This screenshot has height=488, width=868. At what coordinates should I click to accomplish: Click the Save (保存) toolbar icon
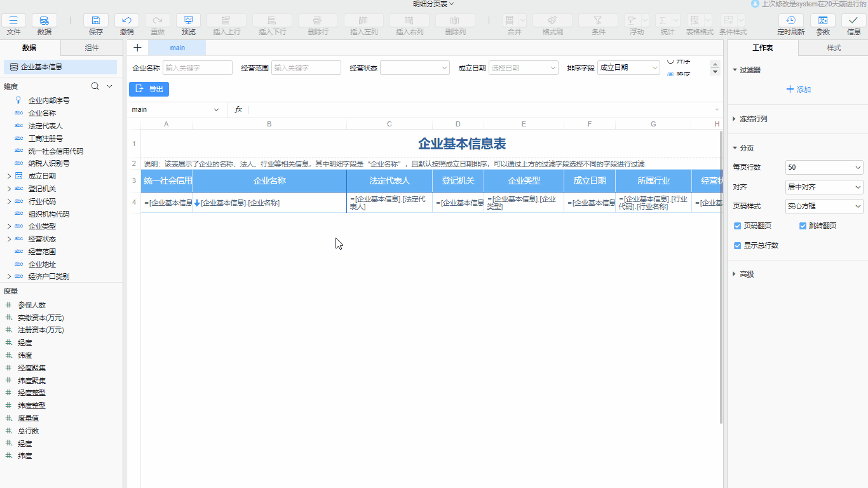pos(96,21)
